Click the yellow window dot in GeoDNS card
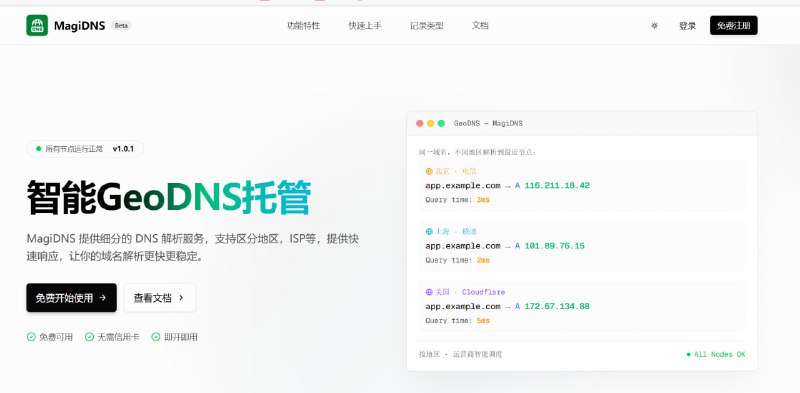 (431, 124)
